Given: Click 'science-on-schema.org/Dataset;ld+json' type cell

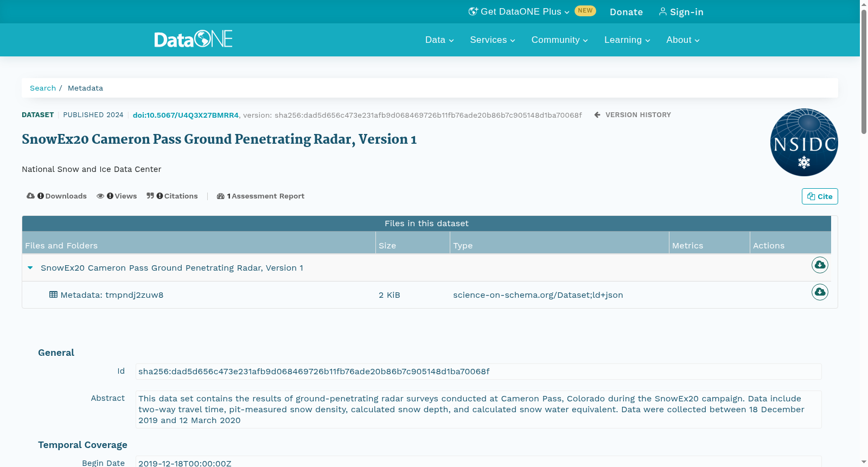Looking at the screenshot, I should pos(538,295).
